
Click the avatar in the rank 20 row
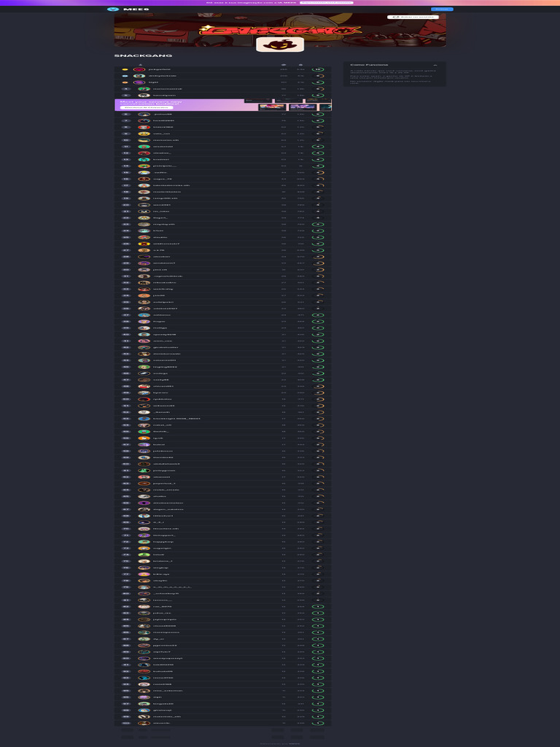tap(144, 205)
